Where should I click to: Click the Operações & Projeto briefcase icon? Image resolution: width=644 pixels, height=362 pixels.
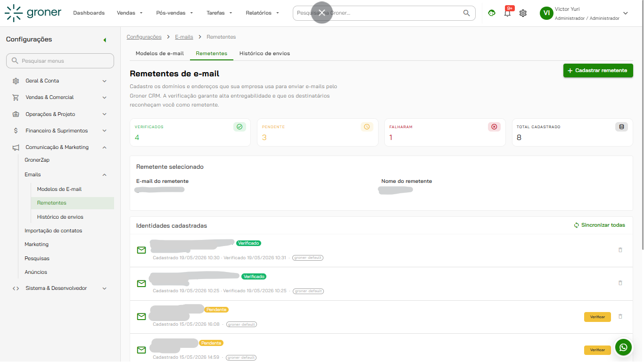[x=16, y=114]
